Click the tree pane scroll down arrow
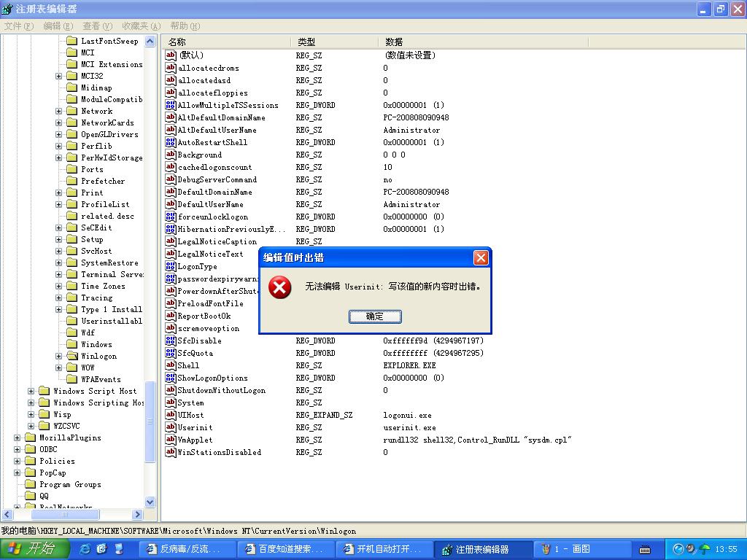 [x=150, y=502]
